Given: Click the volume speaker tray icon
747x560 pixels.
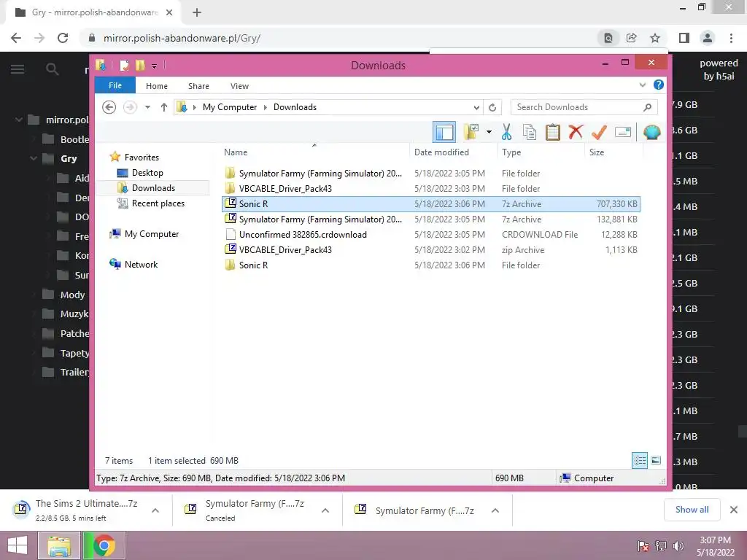Looking at the screenshot, I should (678, 545).
